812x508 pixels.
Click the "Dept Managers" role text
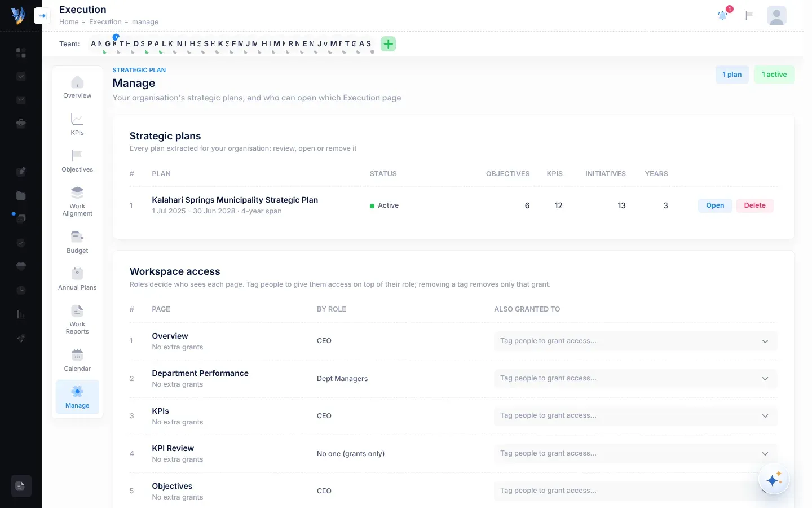tap(342, 379)
